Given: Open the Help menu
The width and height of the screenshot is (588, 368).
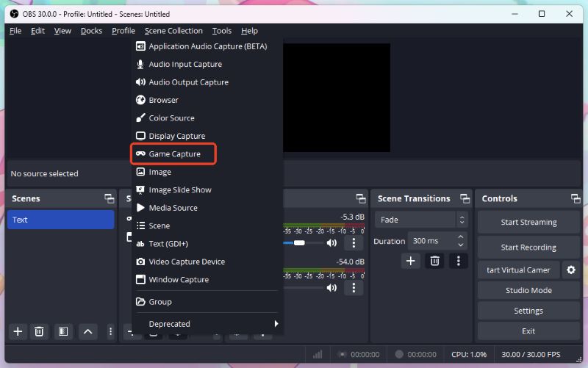Looking at the screenshot, I should click(249, 31).
